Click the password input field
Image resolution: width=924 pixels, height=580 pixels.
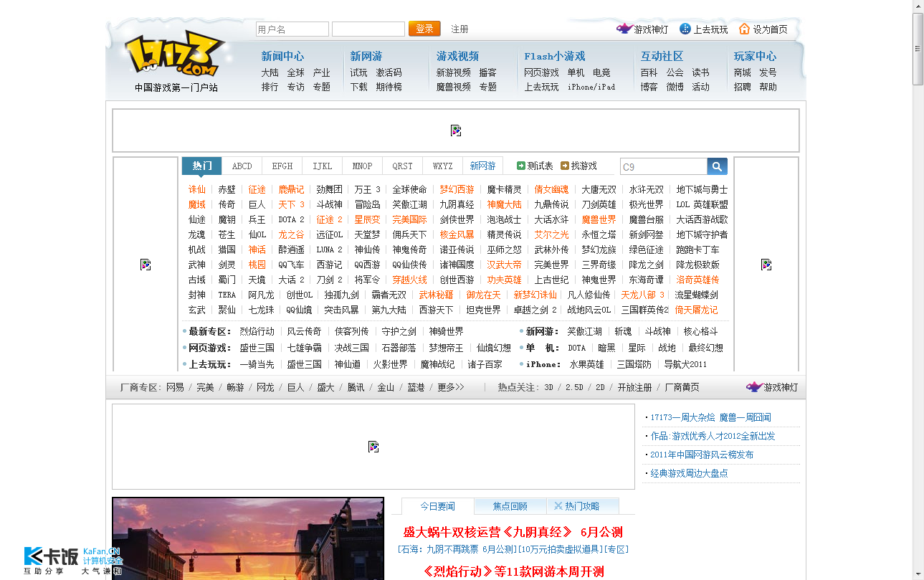click(368, 29)
